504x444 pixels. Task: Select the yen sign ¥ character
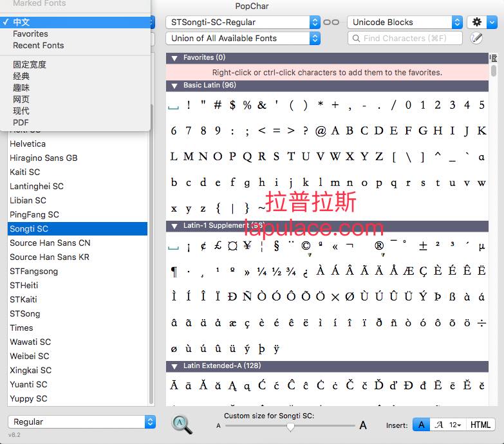pos(247,246)
